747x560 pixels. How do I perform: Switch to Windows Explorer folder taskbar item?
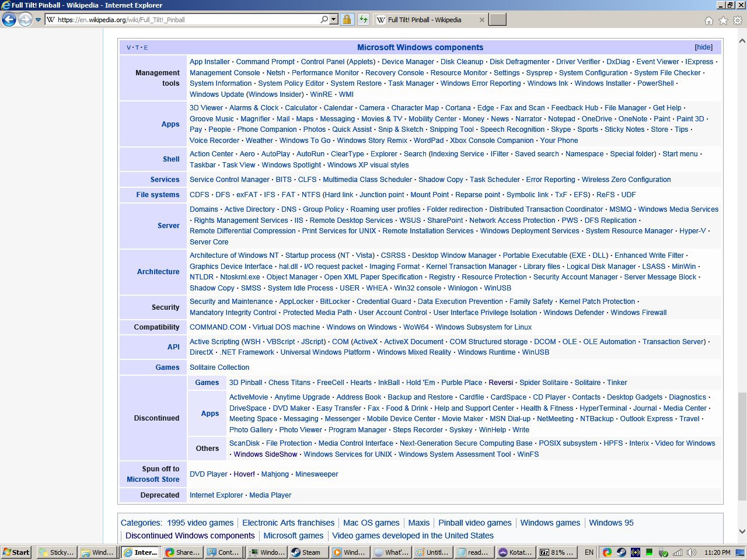click(x=97, y=552)
